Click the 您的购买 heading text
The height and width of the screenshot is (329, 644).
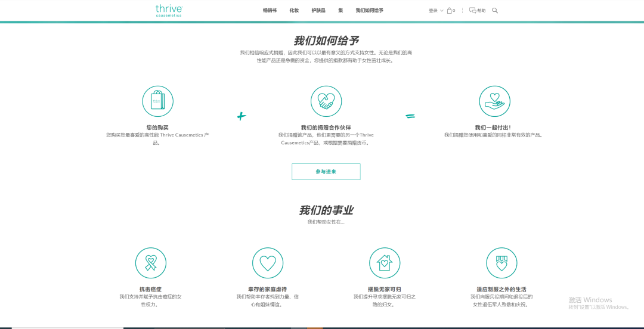click(157, 128)
